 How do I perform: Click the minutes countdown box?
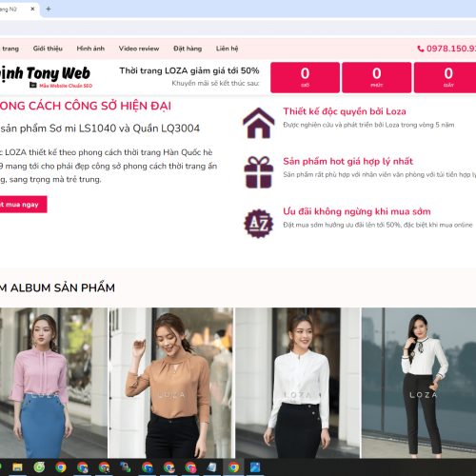coord(377,77)
